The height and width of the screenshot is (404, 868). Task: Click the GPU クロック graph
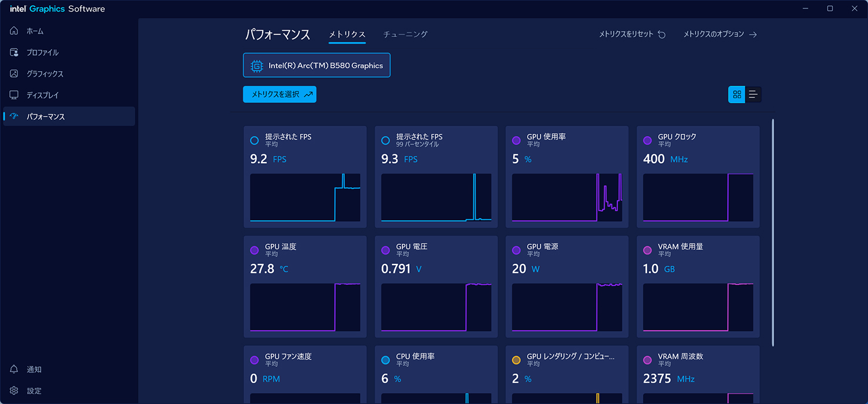tap(698, 197)
